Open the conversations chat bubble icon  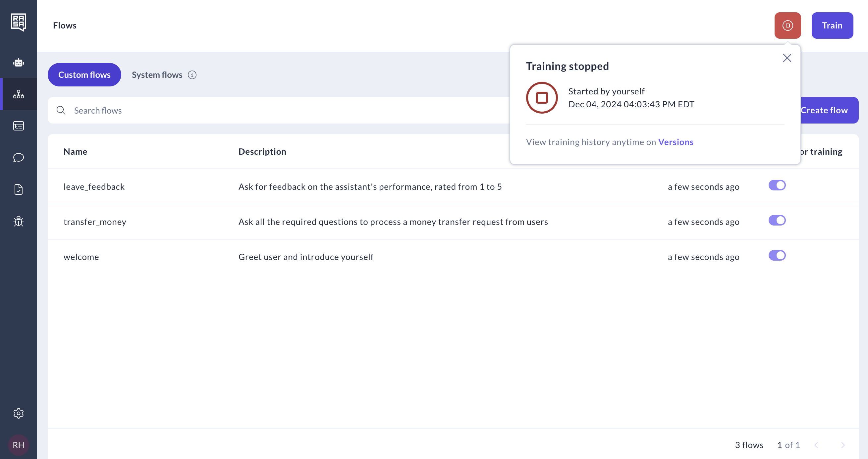click(18, 158)
